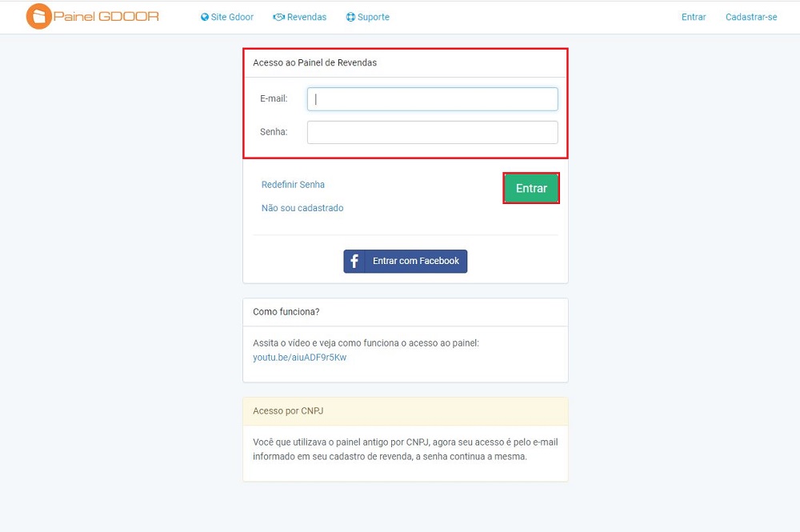Click the Entrar com Facebook button
Screen dimensions: 800x532
coord(405,261)
